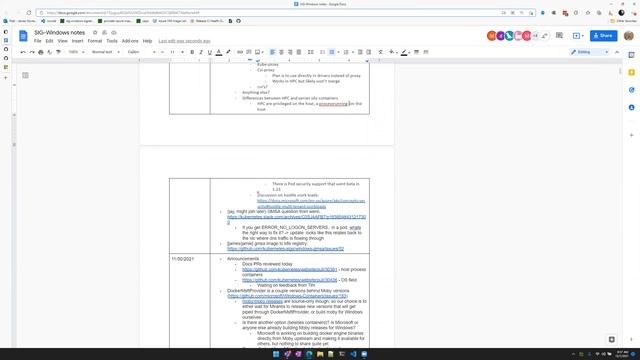Screen dimensions: 640x360
Task: Open the Tools menu
Action: (112, 41)
